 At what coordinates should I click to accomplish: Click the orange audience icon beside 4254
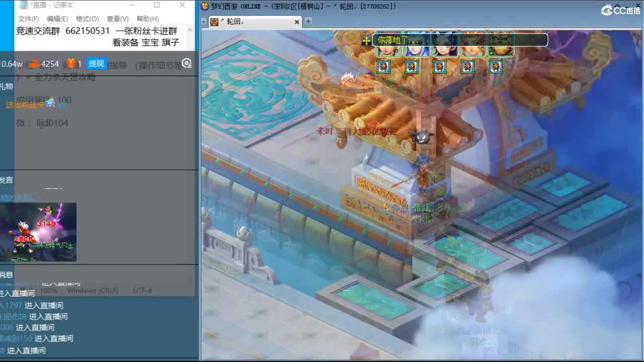tap(34, 64)
